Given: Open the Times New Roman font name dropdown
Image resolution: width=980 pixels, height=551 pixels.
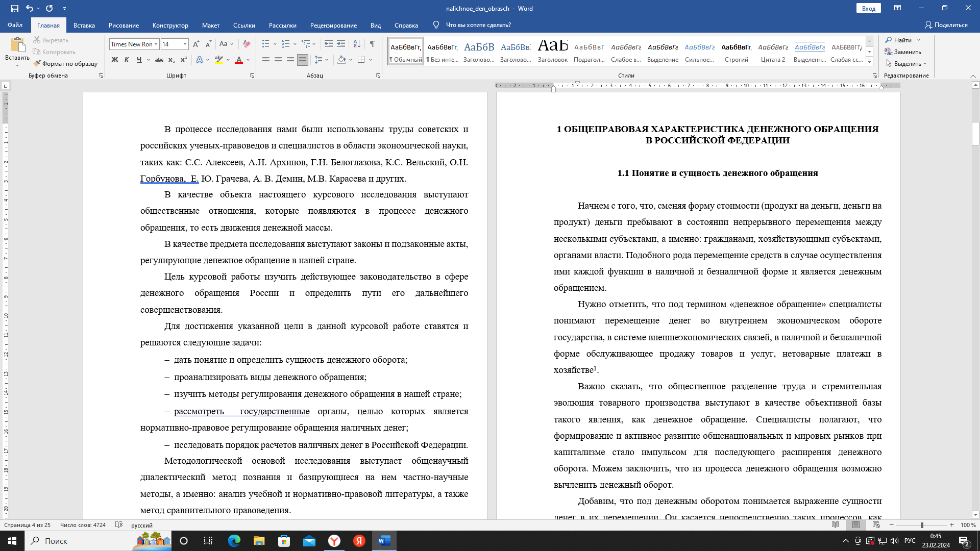Looking at the screenshot, I should [x=156, y=44].
